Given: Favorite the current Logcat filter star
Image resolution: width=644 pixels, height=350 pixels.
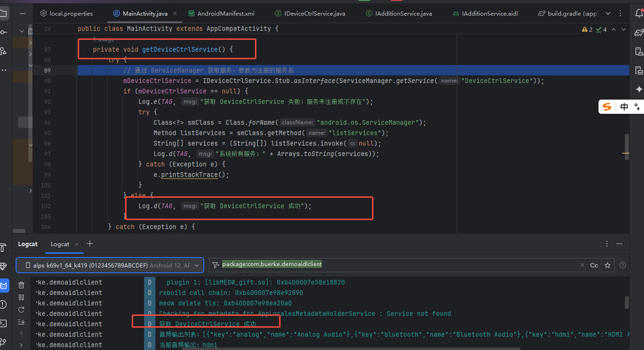Looking at the screenshot, I should point(608,266).
